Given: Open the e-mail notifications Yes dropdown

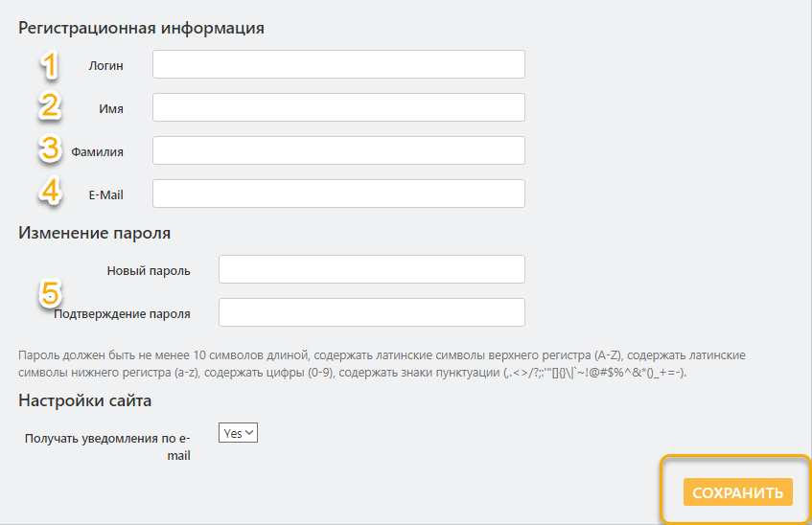Looking at the screenshot, I should [x=239, y=433].
